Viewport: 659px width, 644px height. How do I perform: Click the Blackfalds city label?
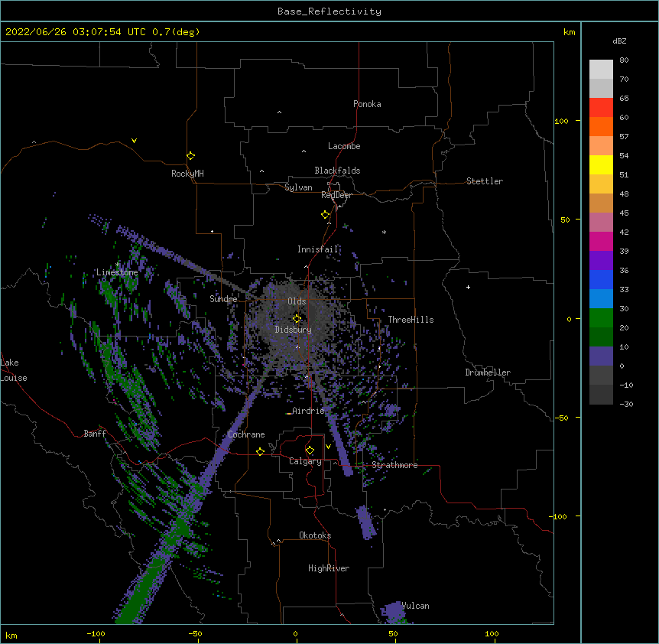[x=337, y=171]
